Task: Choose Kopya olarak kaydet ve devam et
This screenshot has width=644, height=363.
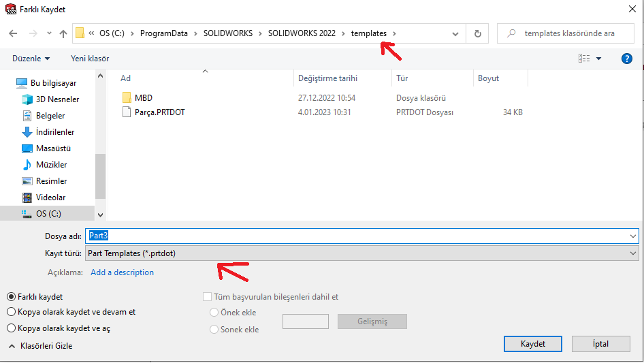Action: click(x=12, y=312)
